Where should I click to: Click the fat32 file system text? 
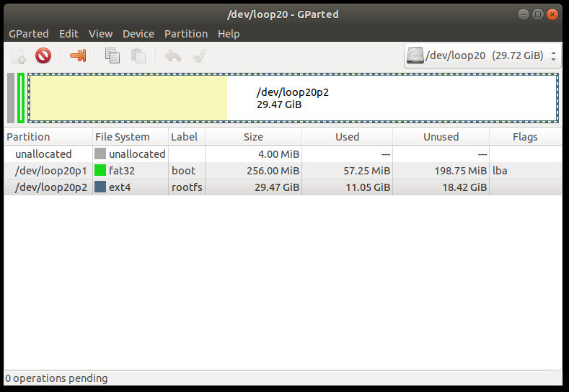[122, 171]
